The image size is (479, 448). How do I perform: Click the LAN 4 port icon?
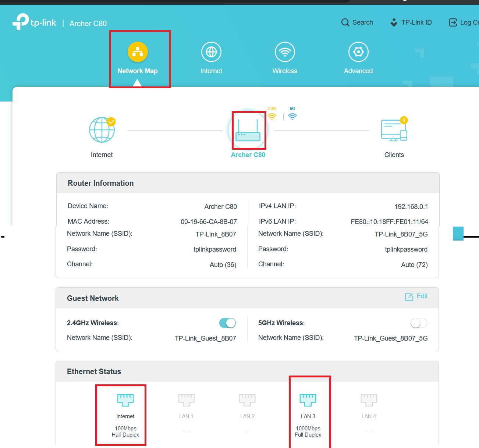369,400
